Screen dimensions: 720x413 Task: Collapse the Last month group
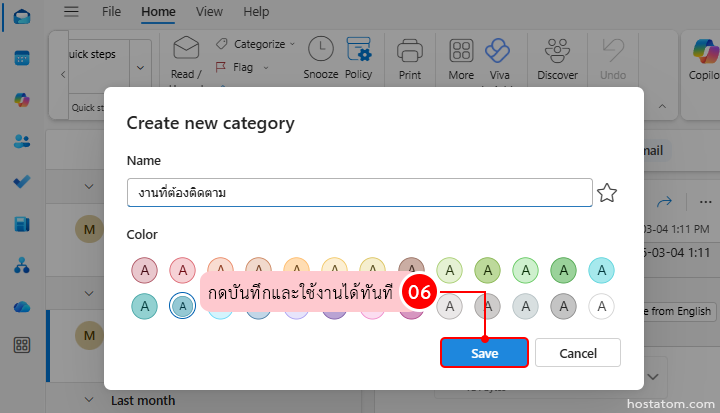pyautogui.click(x=89, y=400)
